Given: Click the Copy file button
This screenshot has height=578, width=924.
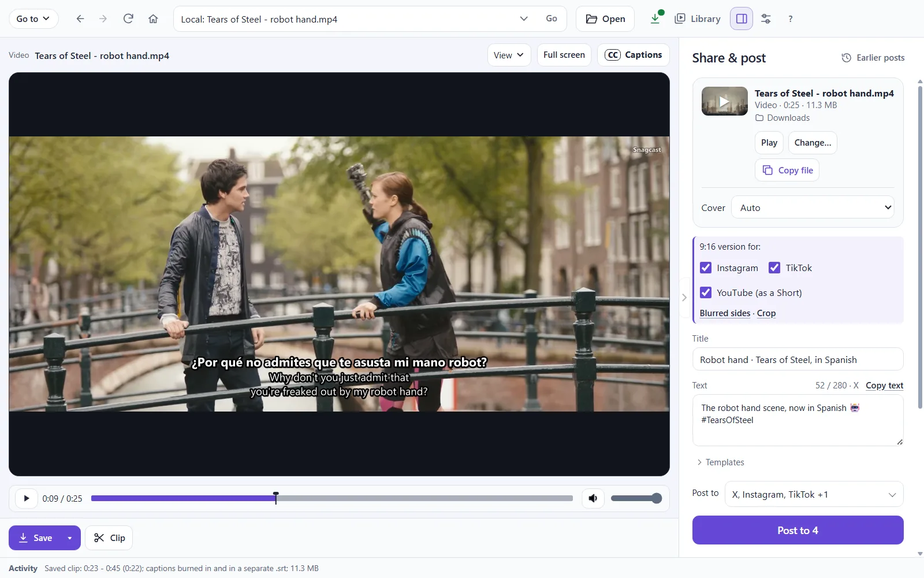Looking at the screenshot, I should [787, 170].
